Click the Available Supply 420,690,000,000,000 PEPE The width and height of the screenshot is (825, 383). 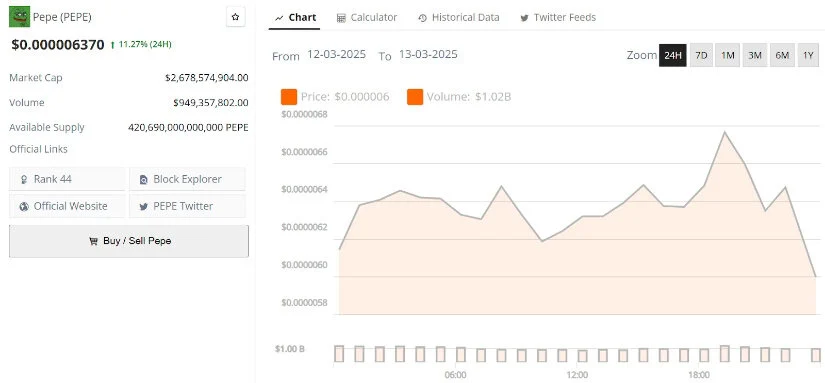[188, 127]
